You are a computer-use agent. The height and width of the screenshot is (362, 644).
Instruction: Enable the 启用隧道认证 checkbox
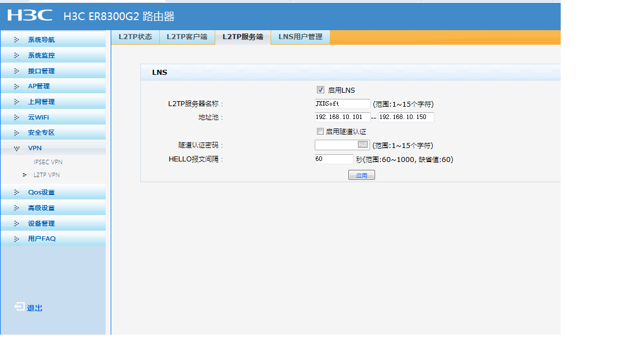pyautogui.click(x=320, y=131)
